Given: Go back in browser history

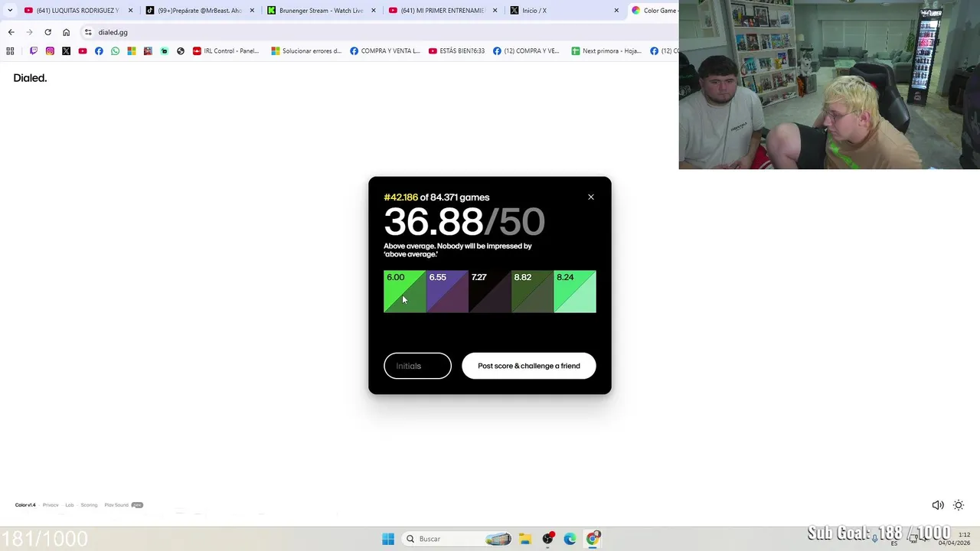Looking at the screenshot, I should pyautogui.click(x=11, y=32).
